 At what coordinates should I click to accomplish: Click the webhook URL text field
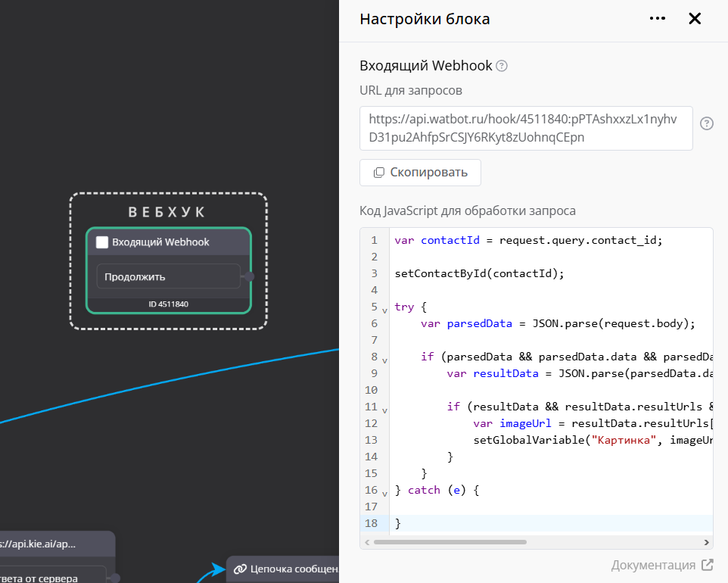point(526,129)
